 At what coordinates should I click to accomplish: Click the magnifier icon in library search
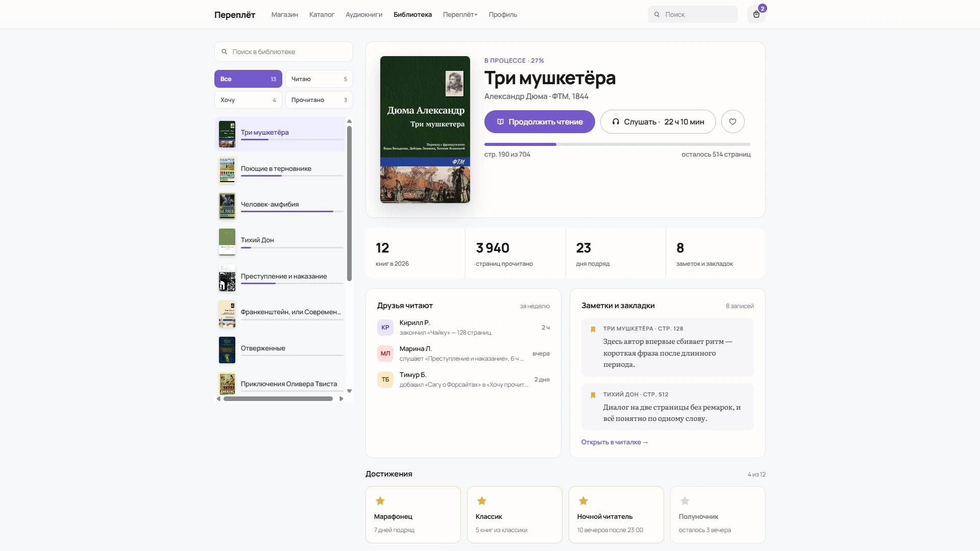pos(224,52)
